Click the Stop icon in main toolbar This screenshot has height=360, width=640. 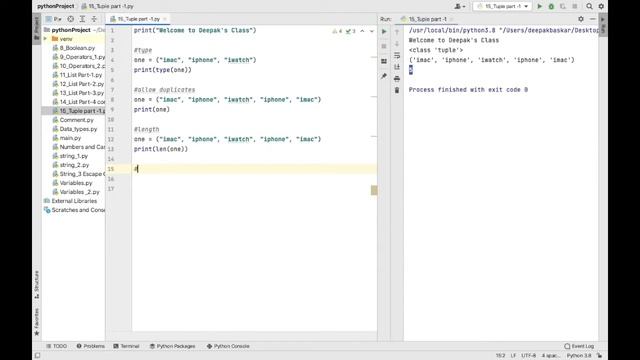(575, 6)
